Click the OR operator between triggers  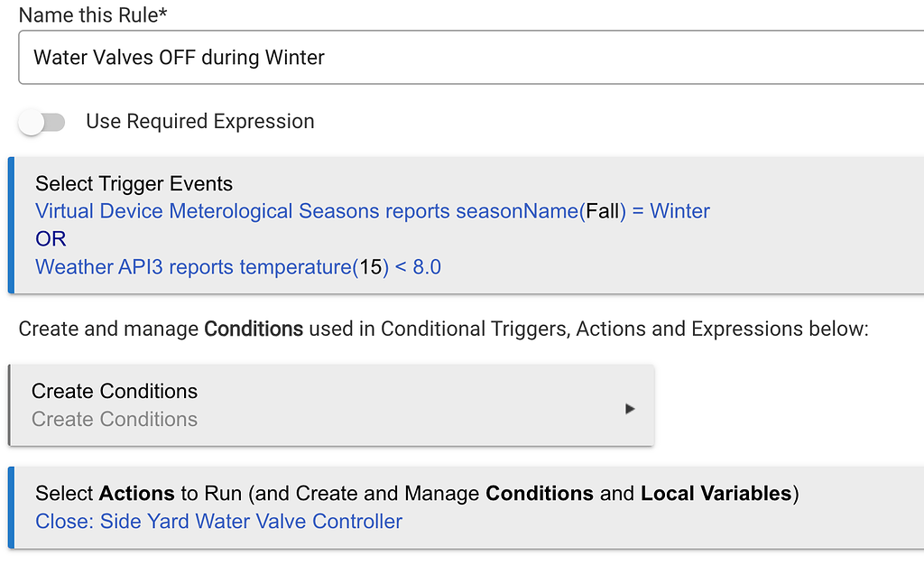pyautogui.click(x=51, y=238)
